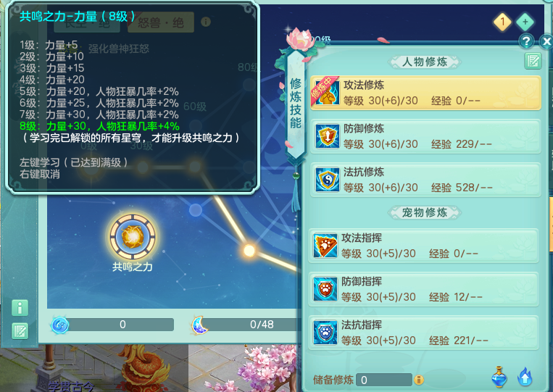
Task: Click the green plus diamond button
Action: (x=525, y=22)
